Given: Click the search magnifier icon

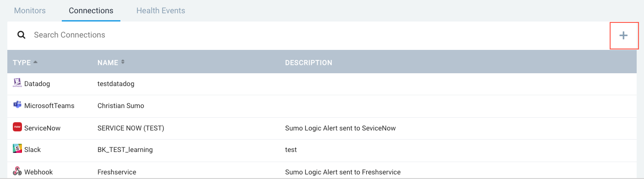Looking at the screenshot, I should 21,35.
